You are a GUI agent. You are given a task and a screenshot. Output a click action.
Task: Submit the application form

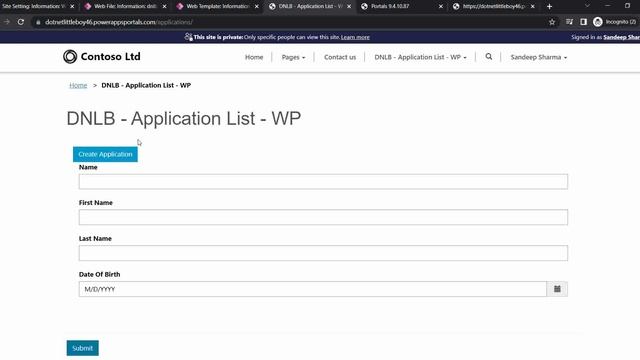click(82, 348)
